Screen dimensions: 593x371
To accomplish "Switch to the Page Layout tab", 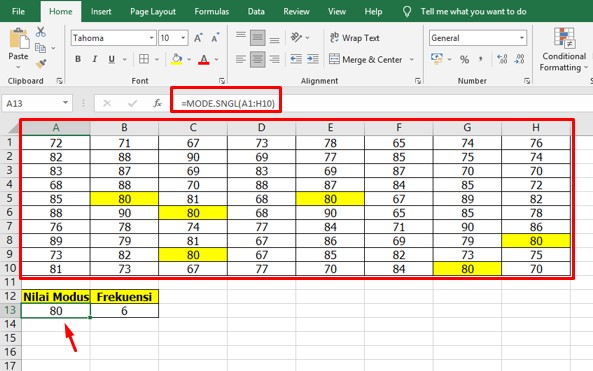I will click(x=153, y=11).
